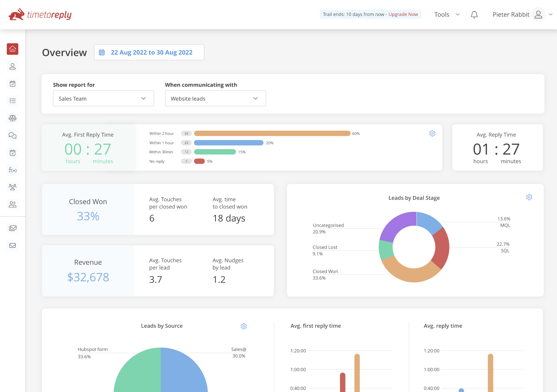557x392 pixels.
Task: Click the "Uncategorised" legend label
Action: [x=328, y=225]
